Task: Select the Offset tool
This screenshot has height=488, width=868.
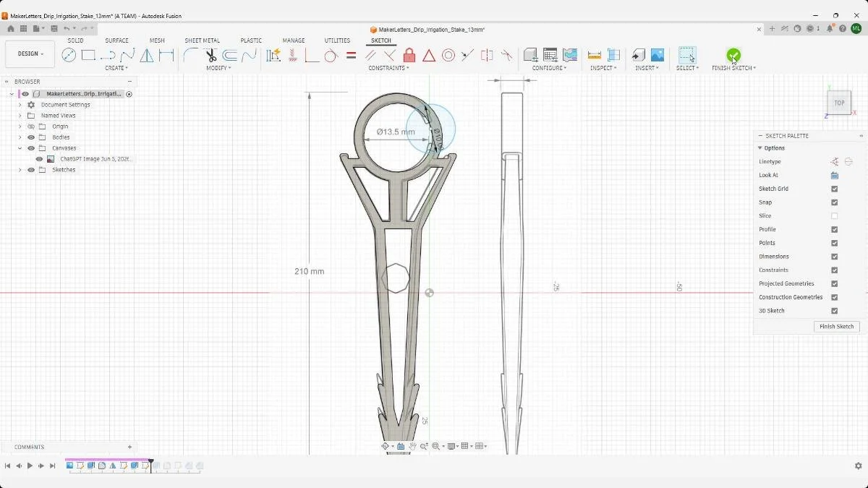Action: pyautogui.click(x=230, y=55)
